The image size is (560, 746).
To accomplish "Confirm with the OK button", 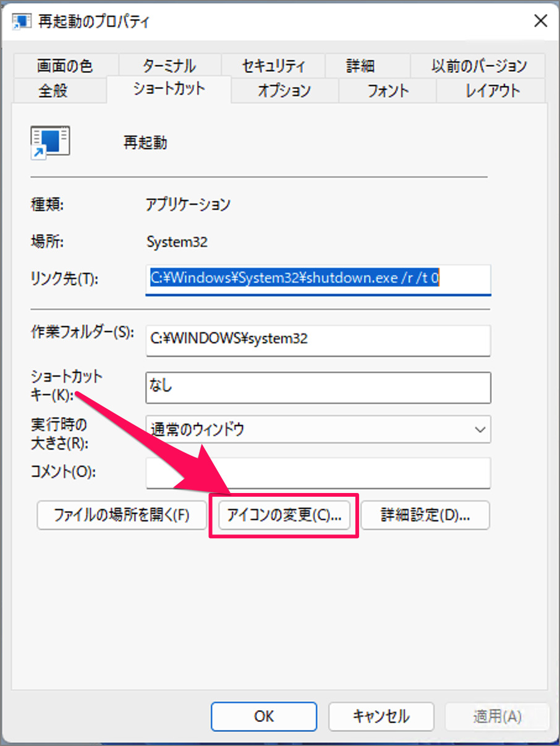I will (x=264, y=716).
